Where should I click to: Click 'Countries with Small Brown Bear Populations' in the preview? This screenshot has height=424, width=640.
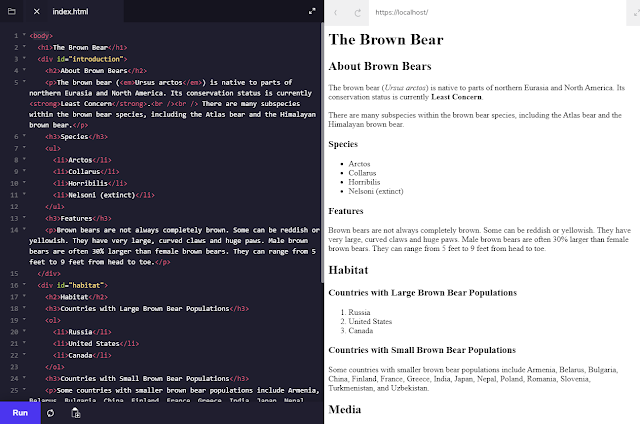click(422, 350)
